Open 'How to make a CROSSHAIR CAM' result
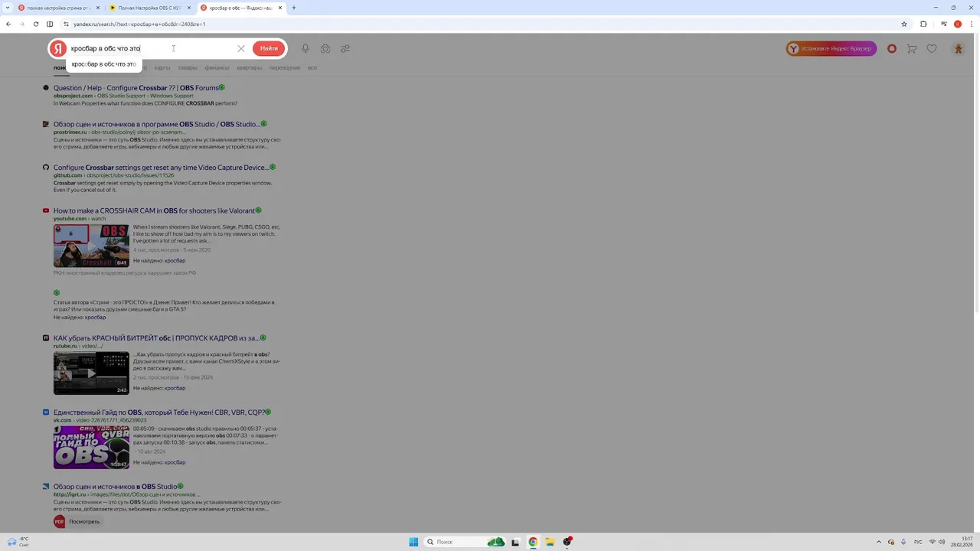 [x=154, y=210]
